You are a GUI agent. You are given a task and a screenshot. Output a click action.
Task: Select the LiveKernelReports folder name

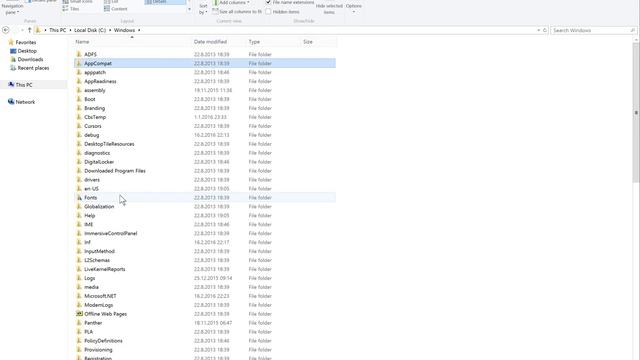[x=104, y=269]
